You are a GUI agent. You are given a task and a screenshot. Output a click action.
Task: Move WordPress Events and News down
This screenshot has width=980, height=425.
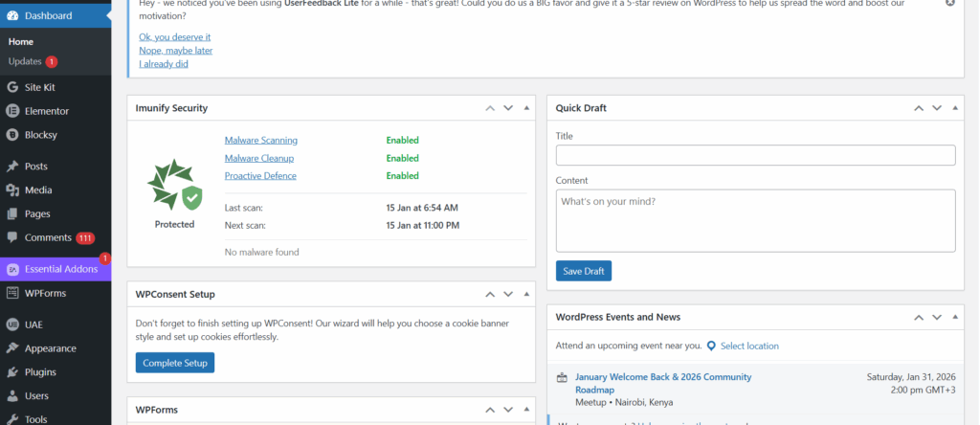(x=937, y=318)
